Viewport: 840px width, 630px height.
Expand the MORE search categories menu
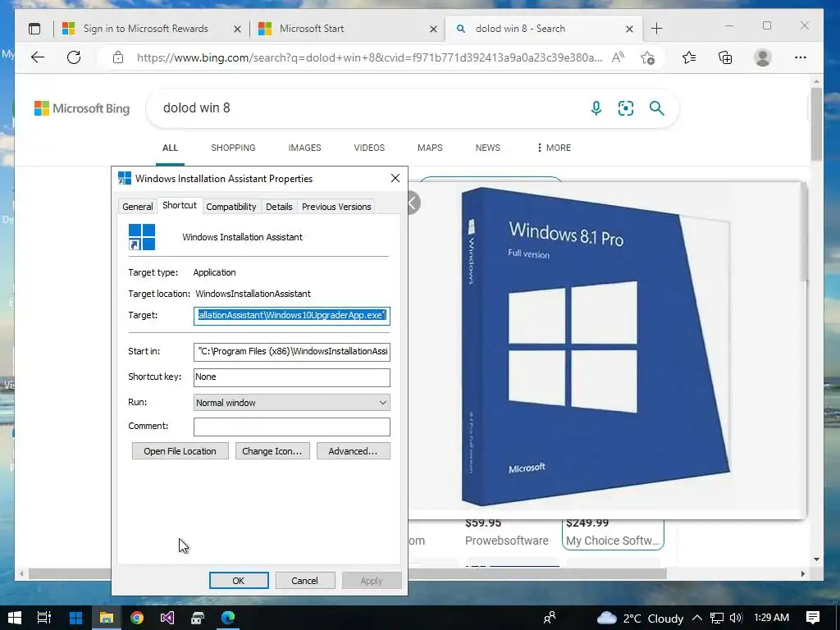coord(554,148)
